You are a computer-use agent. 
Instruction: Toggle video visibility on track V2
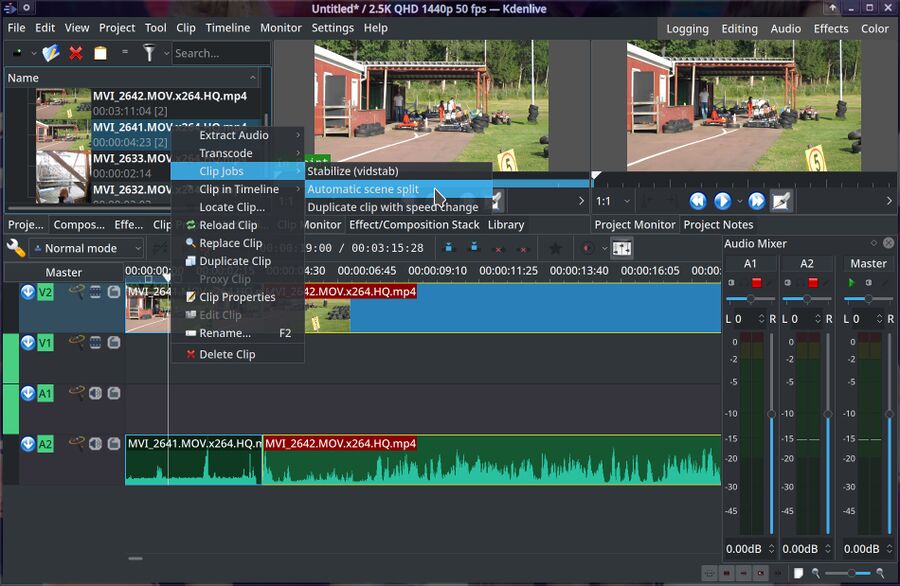click(x=95, y=292)
